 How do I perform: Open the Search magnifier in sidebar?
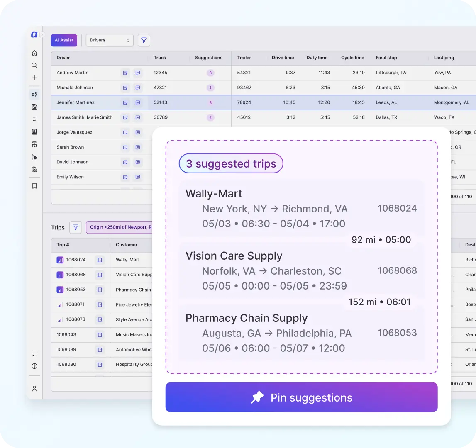[x=34, y=65]
